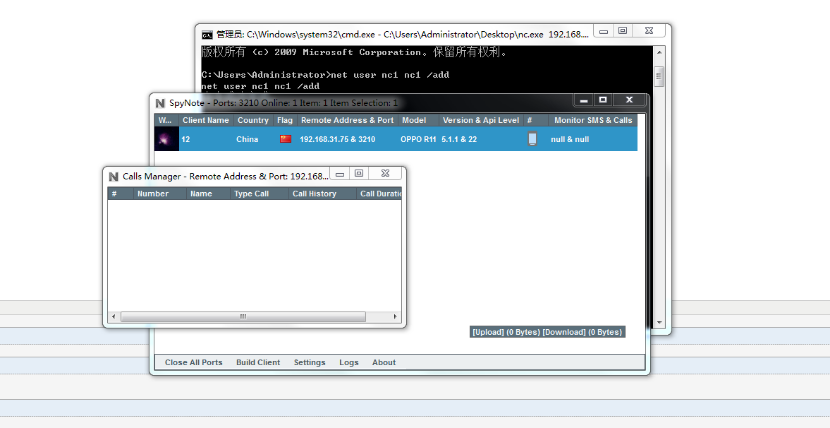830x428 pixels.
Task: Open Build Client menu
Action: (x=258, y=362)
